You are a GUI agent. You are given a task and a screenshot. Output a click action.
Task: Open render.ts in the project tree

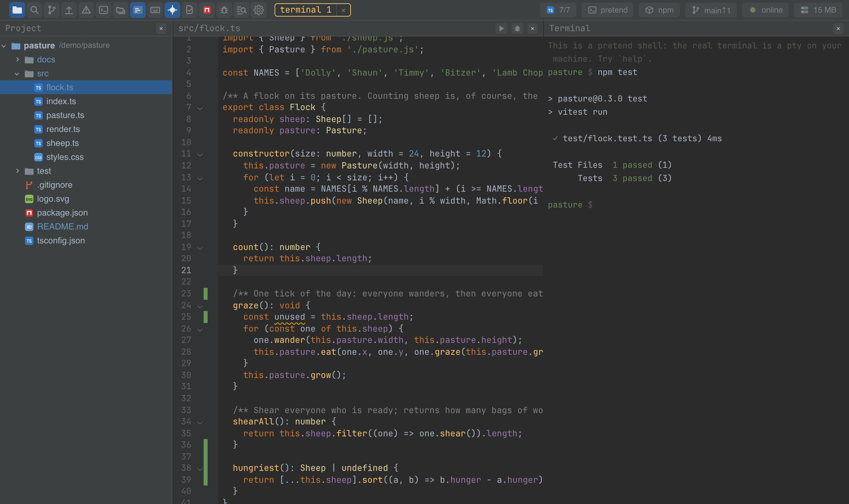pos(86,129)
